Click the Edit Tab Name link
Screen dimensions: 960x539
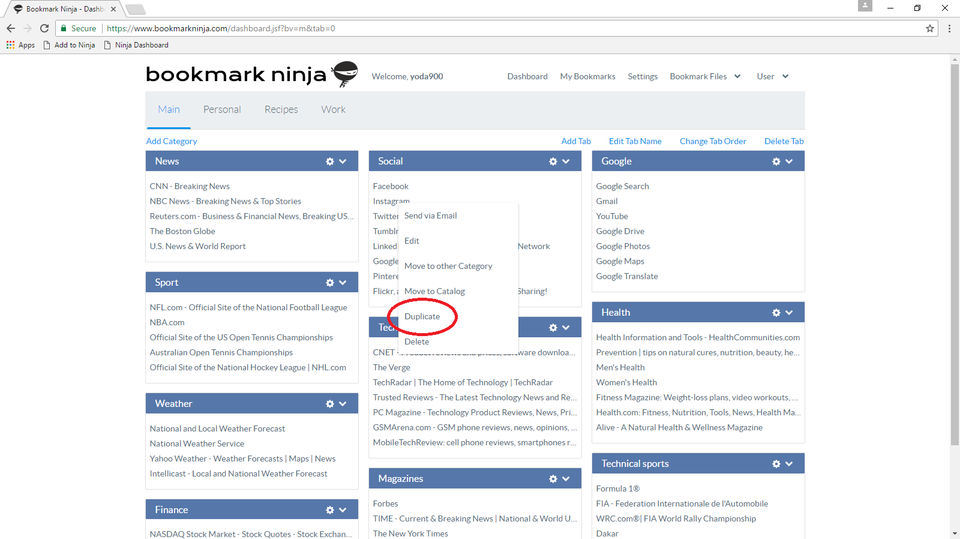[x=635, y=141]
